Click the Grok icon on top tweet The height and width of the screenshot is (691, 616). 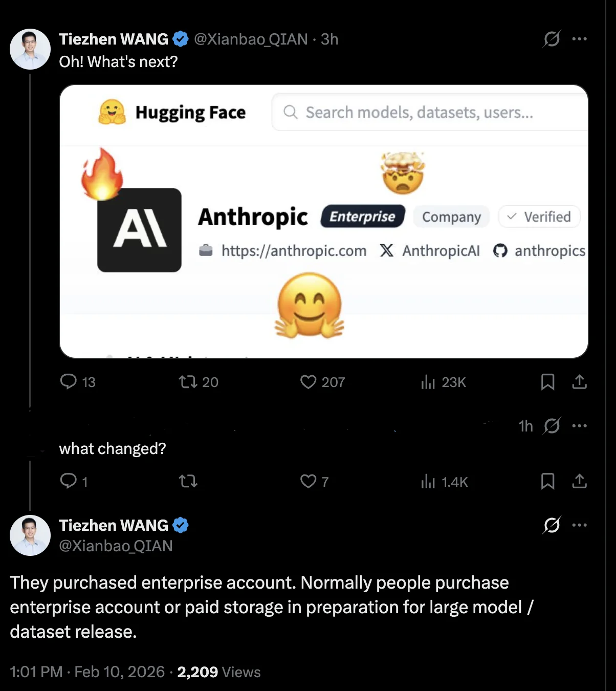click(552, 39)
